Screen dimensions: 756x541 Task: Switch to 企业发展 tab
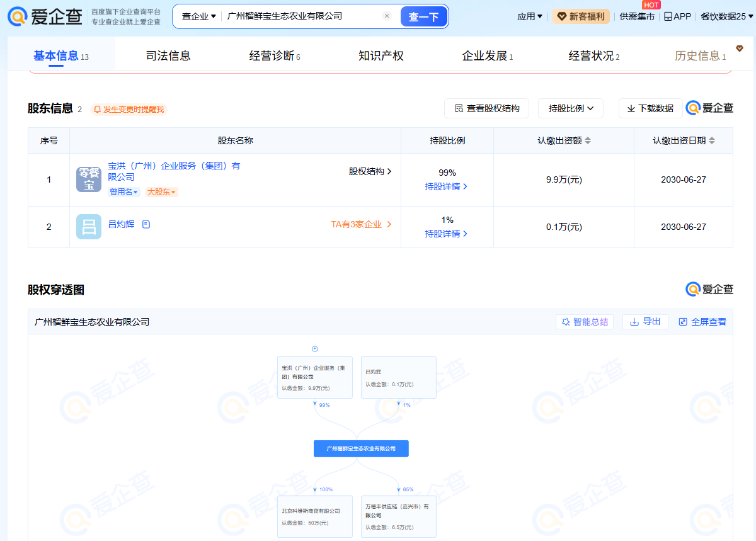[488, 55]
